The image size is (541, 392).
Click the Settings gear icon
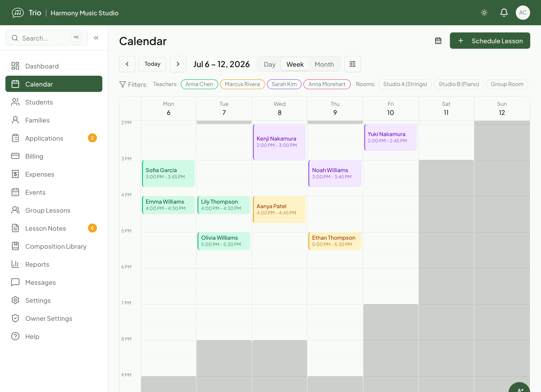coord(15,300)
